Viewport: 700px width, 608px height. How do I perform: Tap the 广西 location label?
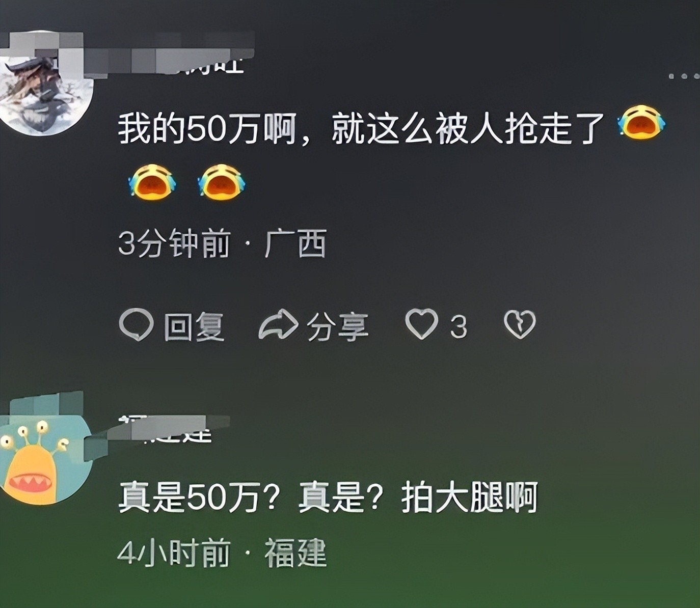point(296,243)
